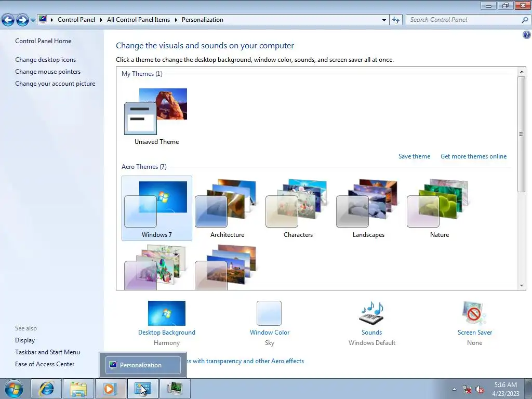Show hidden tray icons arrow
Screen dimensions: 532x399
click(x=454, y=389)
